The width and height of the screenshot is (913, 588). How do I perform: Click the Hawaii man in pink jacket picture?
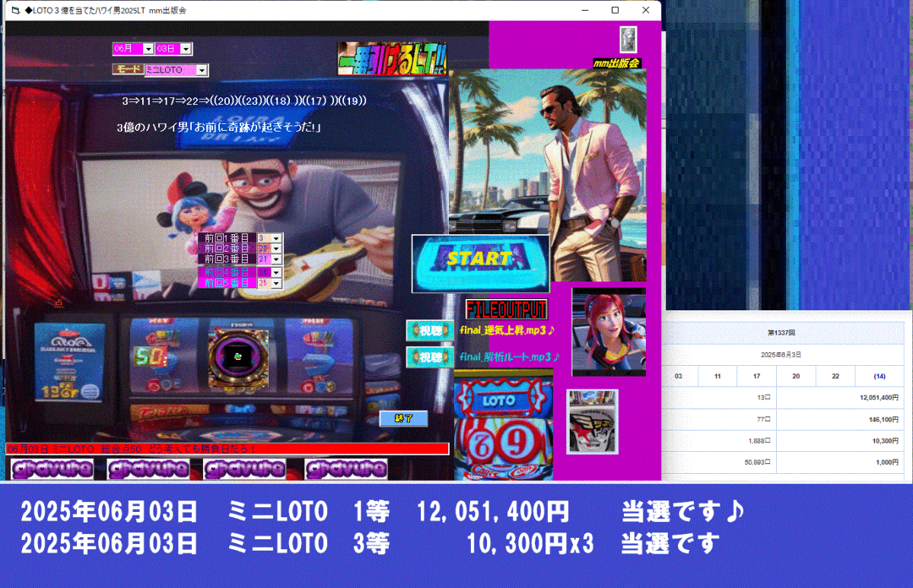pyautogui.click(x=548, y=174)
